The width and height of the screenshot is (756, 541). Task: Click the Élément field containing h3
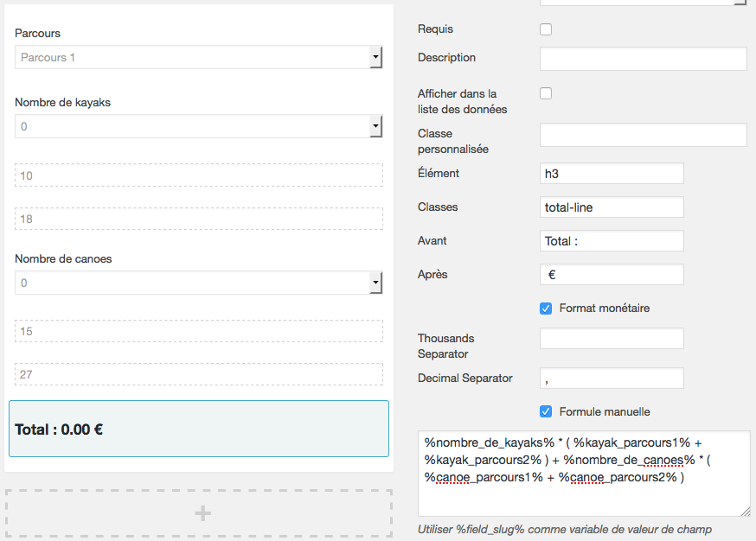tap(612, 174)
